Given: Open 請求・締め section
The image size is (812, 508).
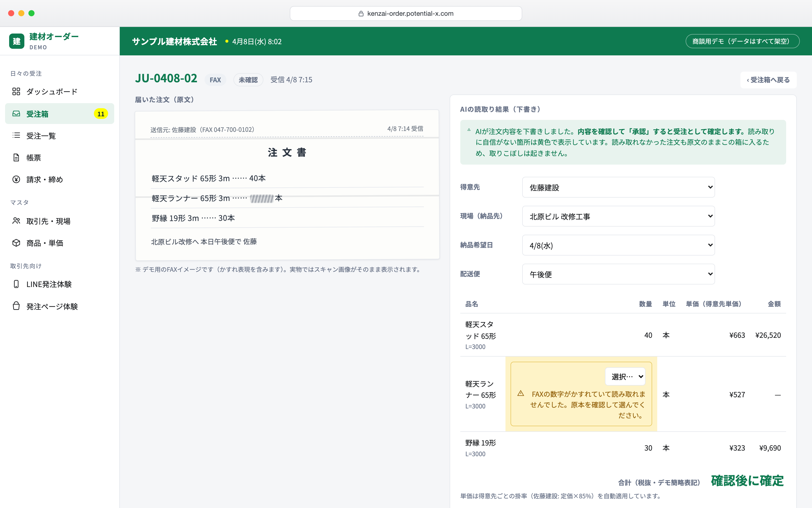Looking at the screenshot, I should coord(60,179).
